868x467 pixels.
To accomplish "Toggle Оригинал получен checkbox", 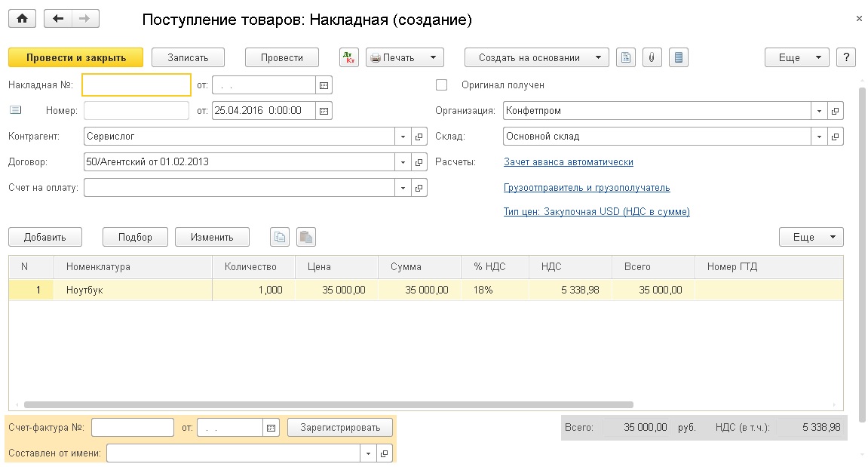I will (441, 84).
